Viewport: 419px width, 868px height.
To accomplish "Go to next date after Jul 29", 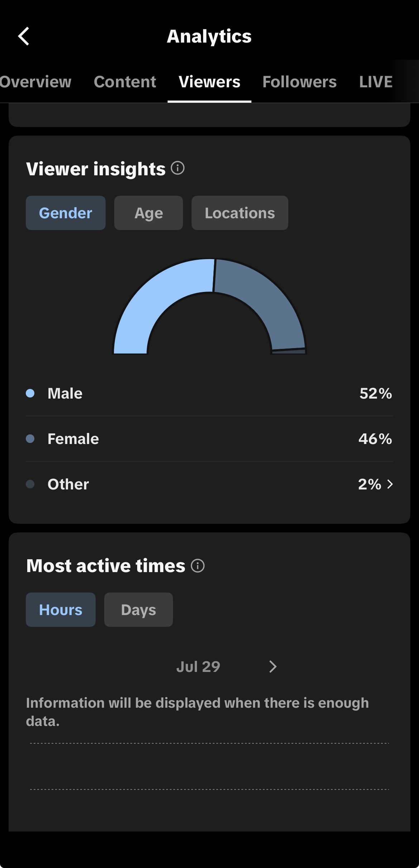I will pos(273,667).
